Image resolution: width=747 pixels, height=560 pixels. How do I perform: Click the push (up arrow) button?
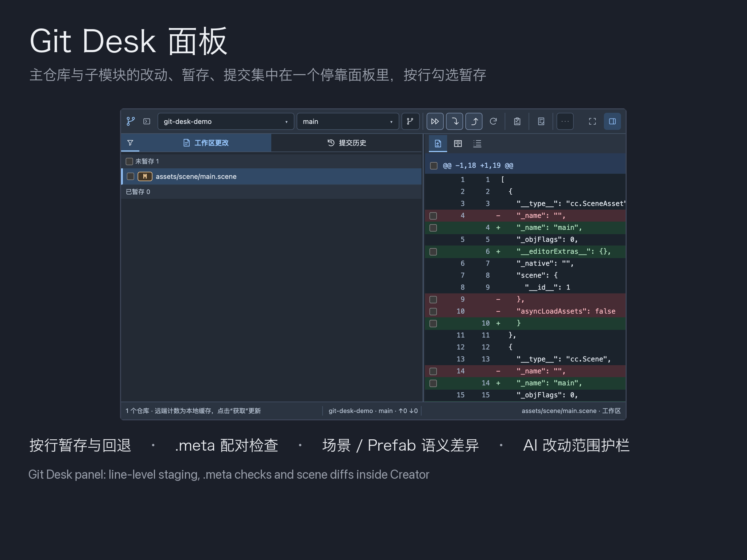coord(474,121)
